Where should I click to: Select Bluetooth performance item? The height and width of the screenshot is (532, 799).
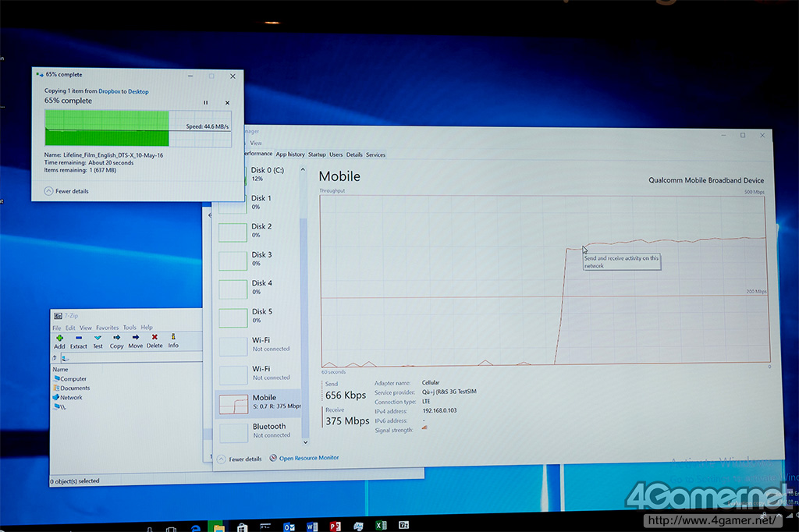[x=259, y=431]
